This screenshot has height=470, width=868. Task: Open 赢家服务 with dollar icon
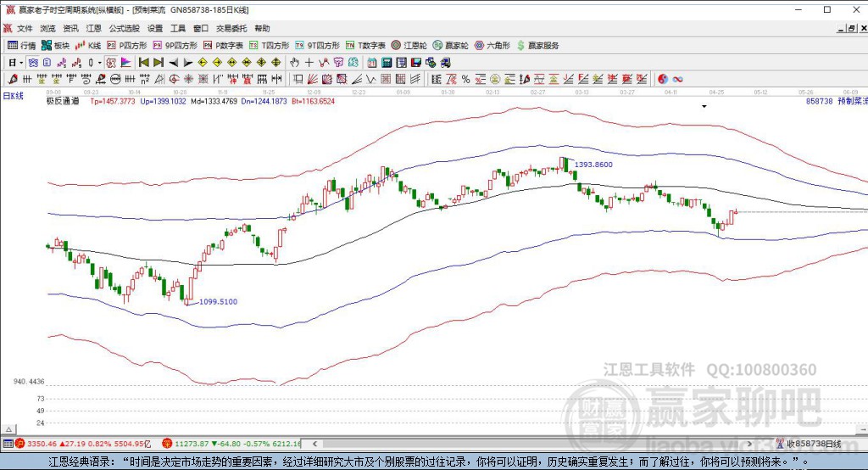[x=538, y=46]
